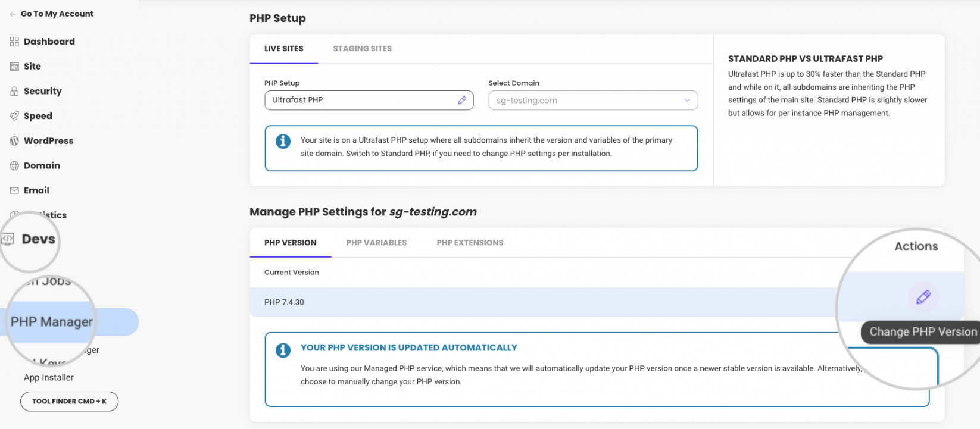Go To My Account link

point(57,14)
